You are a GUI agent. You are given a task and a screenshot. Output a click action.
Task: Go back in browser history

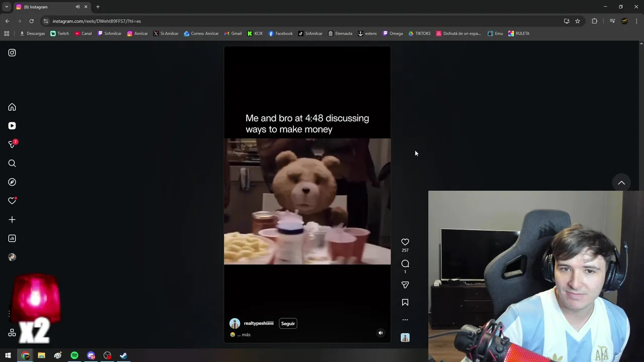[7, 21]
